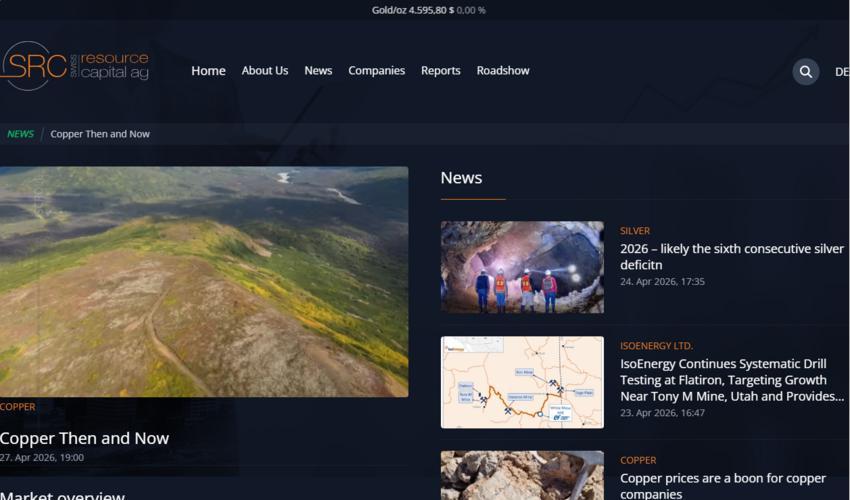Open News in the top navigation
Screen dimensions: 850x500
coord(318,70)
